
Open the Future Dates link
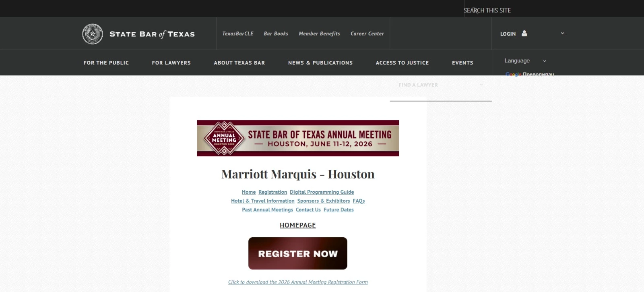pyautogui.click(x=339, y=210)
